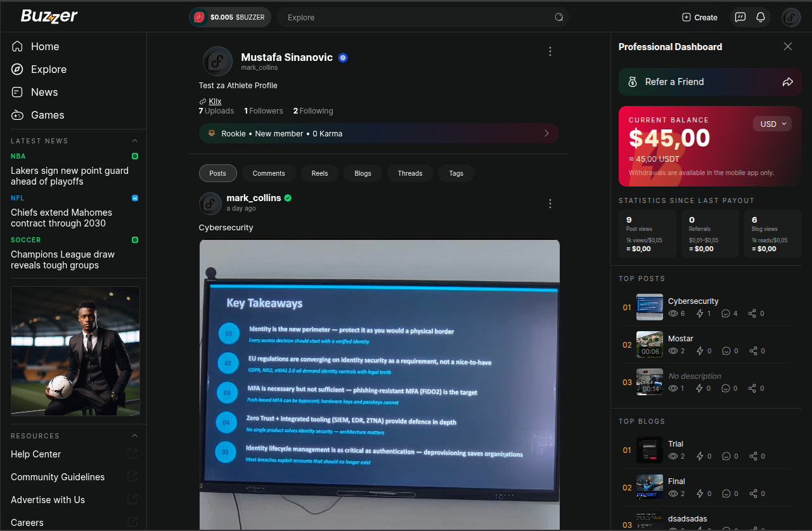Switch to the Blogs tab
812x531 pixels.
[363, 173]
